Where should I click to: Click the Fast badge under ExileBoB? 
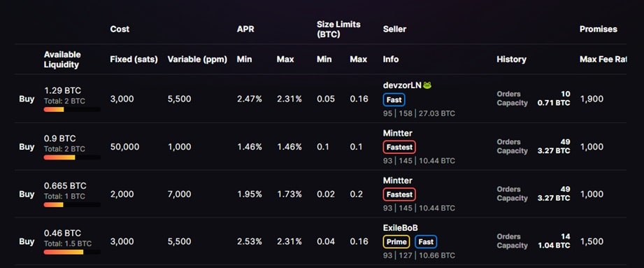pyautogui.click(x=426, y=241)
